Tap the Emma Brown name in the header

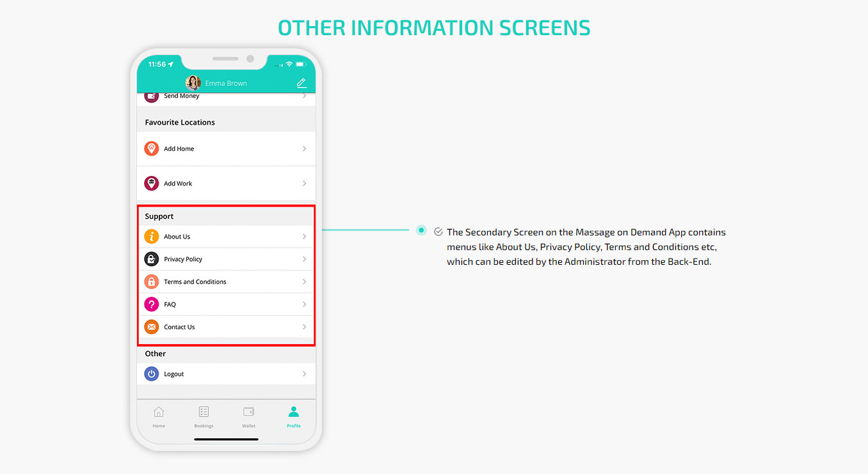[226, 83]
